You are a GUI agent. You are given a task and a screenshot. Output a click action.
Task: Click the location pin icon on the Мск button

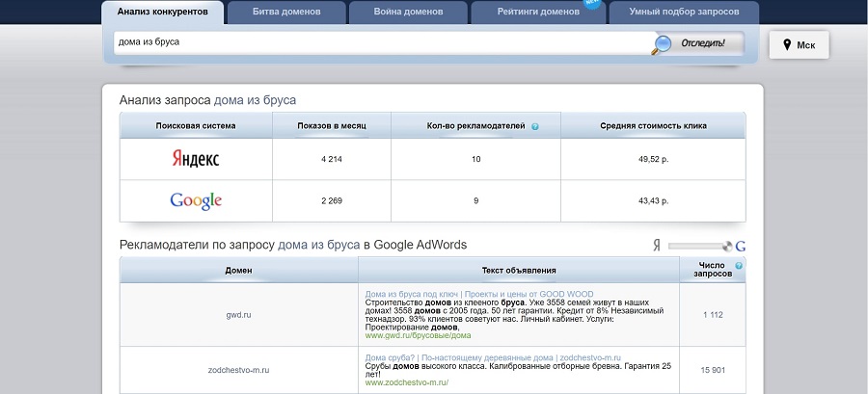tap(787, 44)
